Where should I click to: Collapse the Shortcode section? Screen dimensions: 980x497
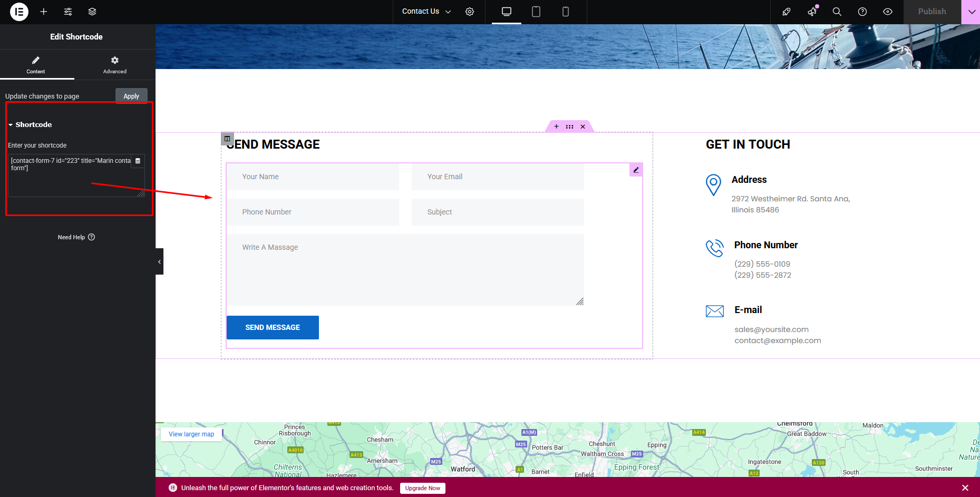coord(30,125)
